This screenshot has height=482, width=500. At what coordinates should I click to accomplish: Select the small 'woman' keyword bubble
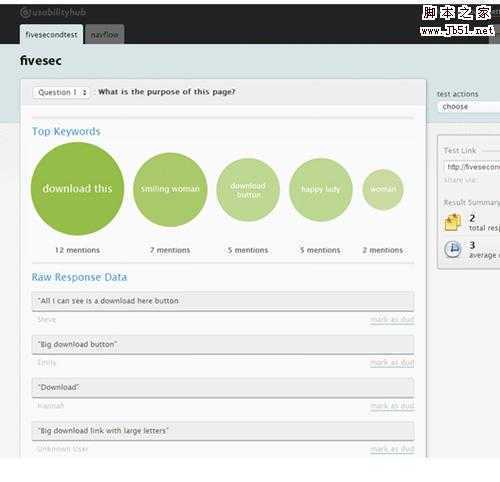tap(383, 190)
